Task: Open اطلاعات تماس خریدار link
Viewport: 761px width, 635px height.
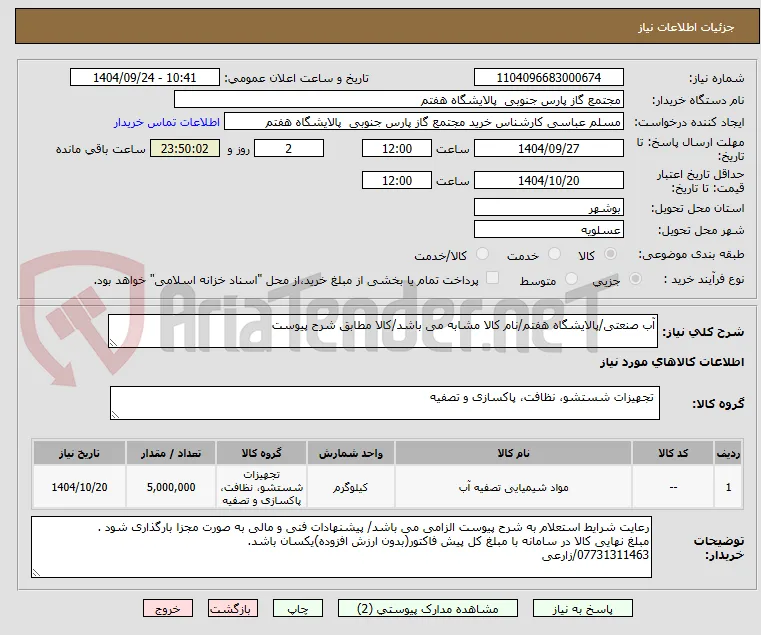Action: coord(167,122)
